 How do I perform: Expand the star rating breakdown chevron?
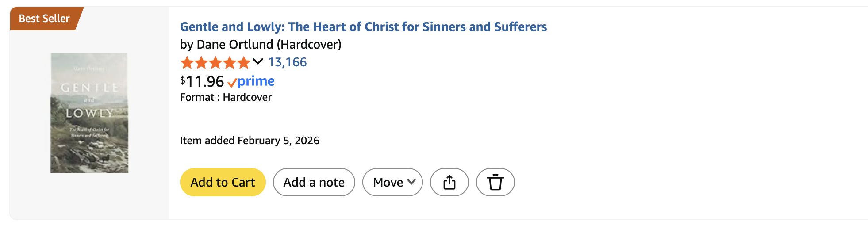pyautogui.click(x=258, y=62)
